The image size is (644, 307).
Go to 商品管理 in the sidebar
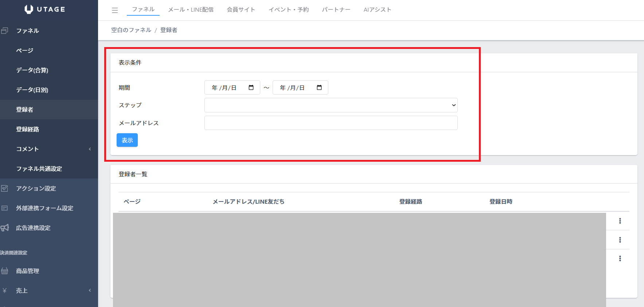(x=27, y=271)
